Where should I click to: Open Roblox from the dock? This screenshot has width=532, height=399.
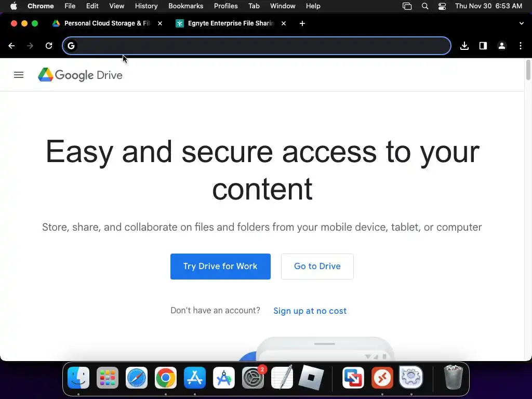[311, 378]
